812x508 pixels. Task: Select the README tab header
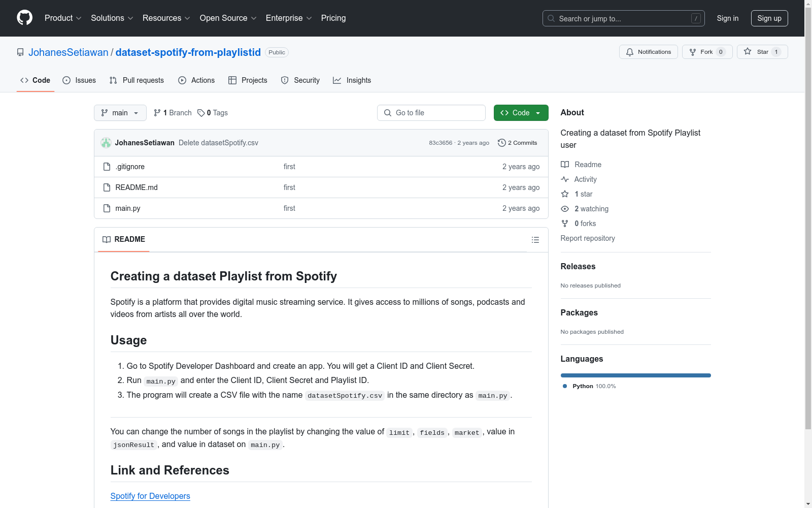tap(124, 239)
